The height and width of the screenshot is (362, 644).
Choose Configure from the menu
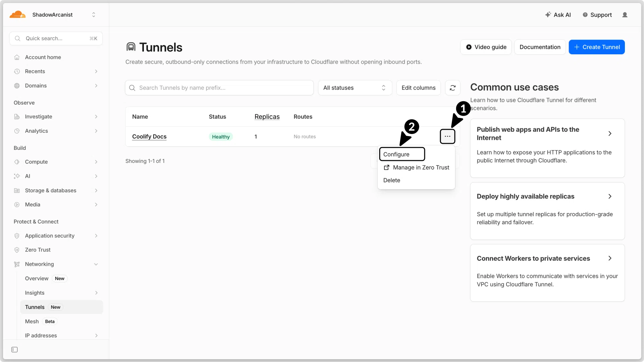[402, 154]
